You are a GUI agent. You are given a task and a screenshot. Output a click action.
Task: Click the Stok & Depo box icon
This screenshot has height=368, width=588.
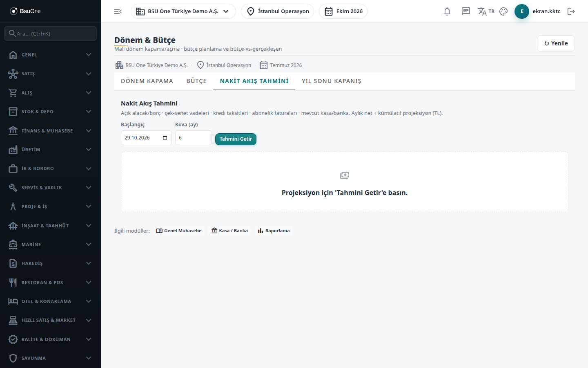(x=13, y=112)
